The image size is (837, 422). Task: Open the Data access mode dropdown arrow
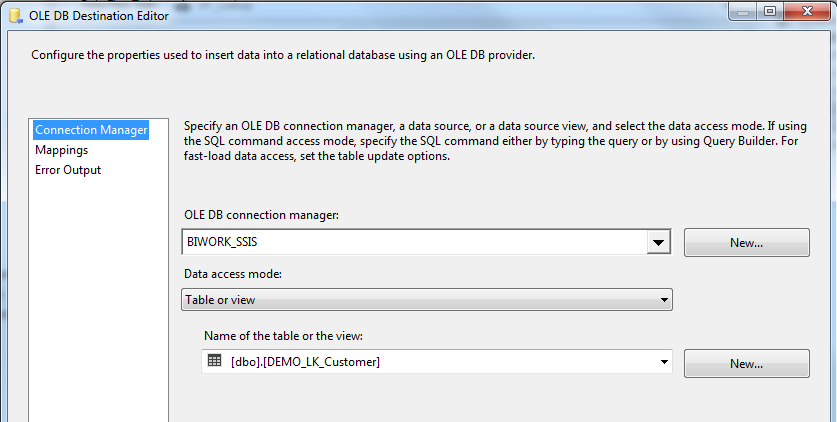pyautogui.click(x=664, y=300)
